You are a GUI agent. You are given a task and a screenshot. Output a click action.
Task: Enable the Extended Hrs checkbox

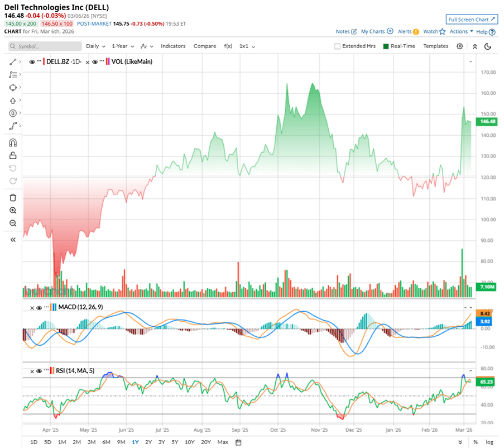coord(337,46)
